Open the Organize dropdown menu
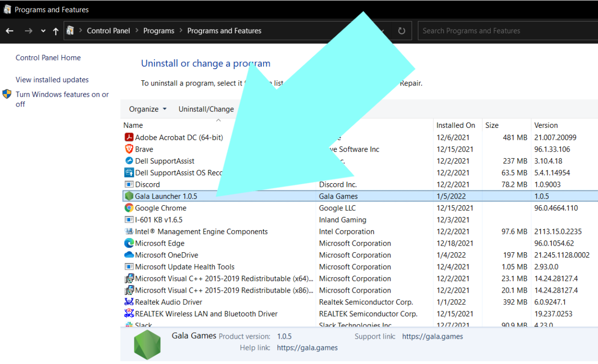This screenshot has height=364, width=598. 148,109
